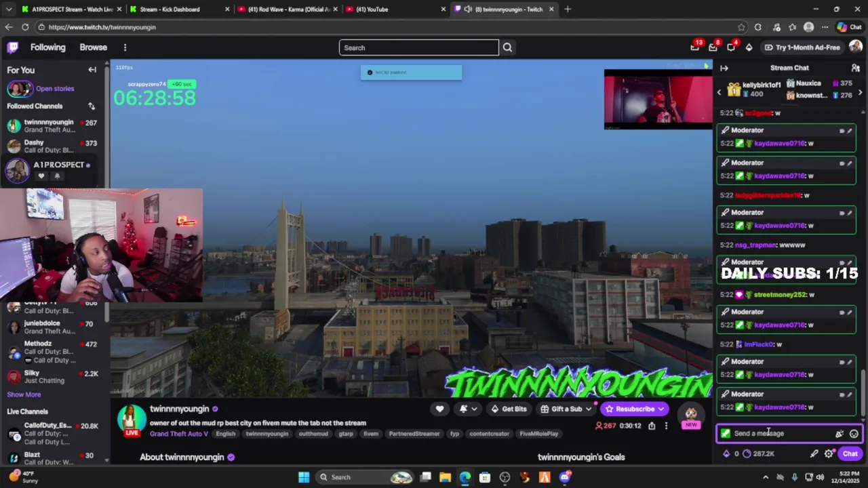Click streetmoney252 username in chat
Screen dimensions: 868x488
pos(780,295)
